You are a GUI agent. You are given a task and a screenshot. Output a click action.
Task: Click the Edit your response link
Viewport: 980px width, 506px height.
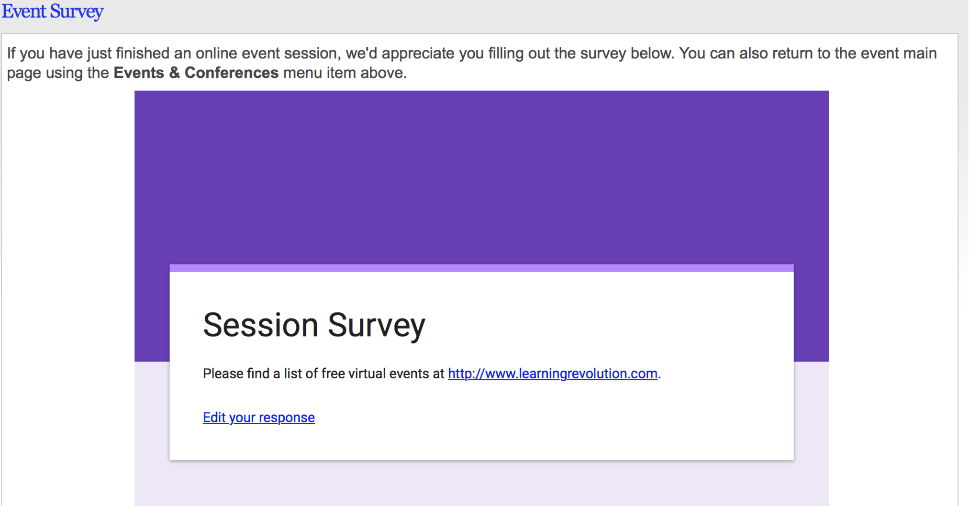258,418
